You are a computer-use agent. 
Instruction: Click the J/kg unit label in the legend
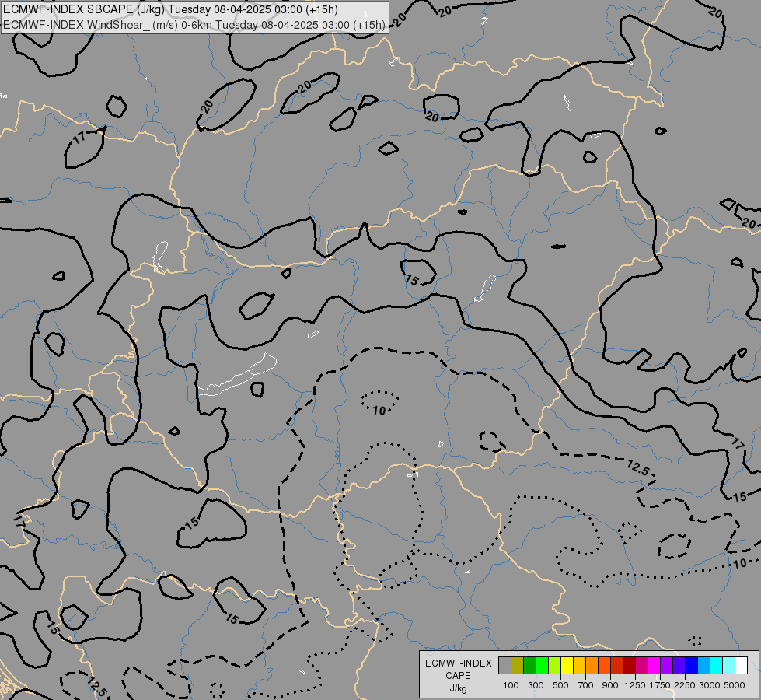pos(458,688)
